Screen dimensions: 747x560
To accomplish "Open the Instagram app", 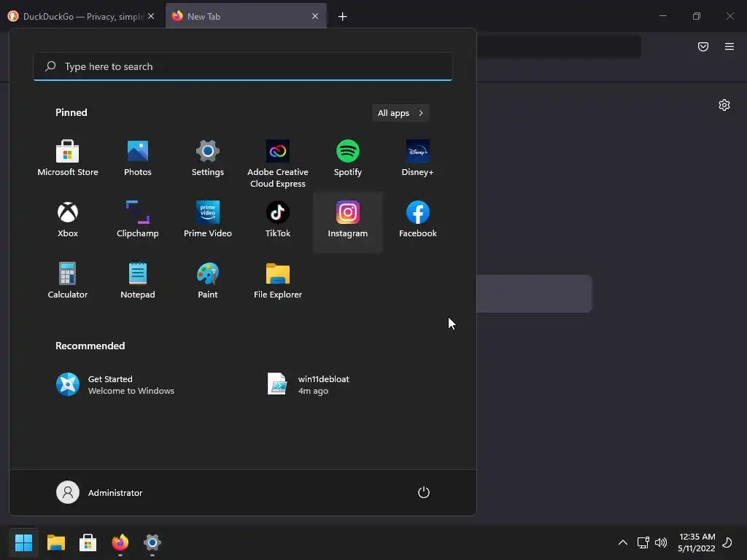I will [348, 221].
